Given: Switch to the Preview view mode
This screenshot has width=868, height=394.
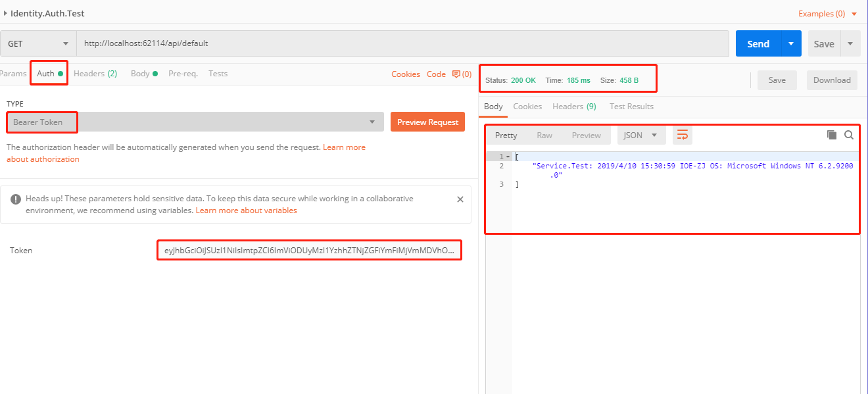Looking at the screenshot, I should [x=587, y=135].
